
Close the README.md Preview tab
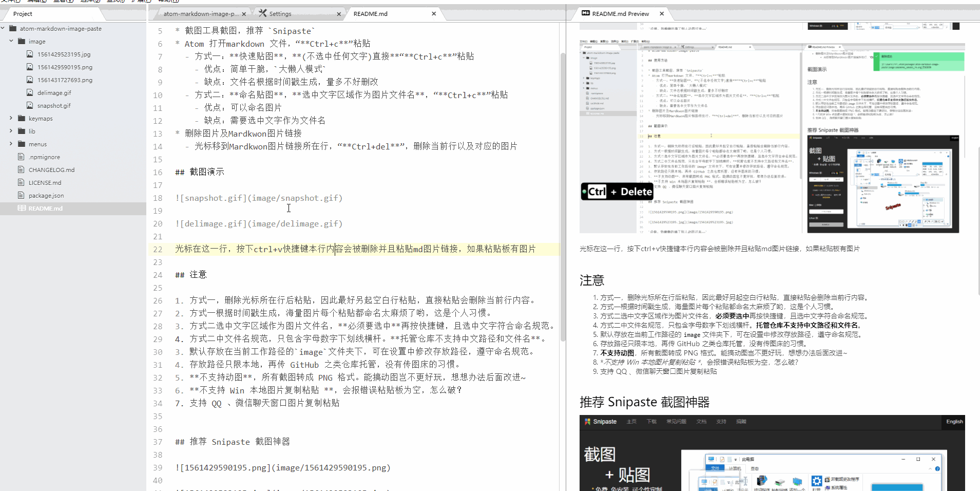(x=662, y=14)
